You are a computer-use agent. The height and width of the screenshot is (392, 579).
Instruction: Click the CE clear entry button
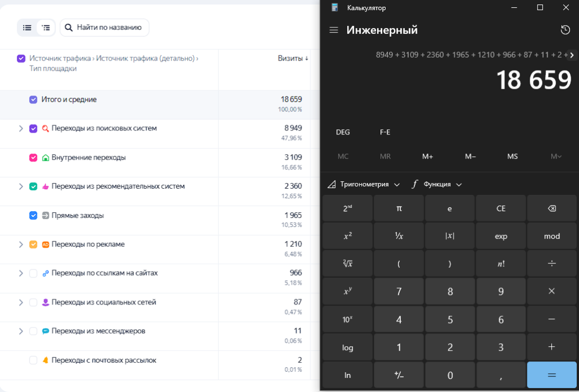pyautogui.click(x=501, y=208)
